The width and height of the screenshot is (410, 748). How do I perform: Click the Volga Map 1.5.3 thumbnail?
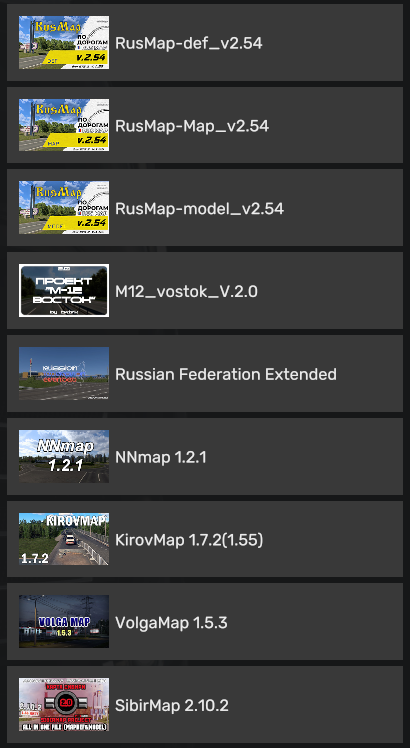click(x=64, y=622)
